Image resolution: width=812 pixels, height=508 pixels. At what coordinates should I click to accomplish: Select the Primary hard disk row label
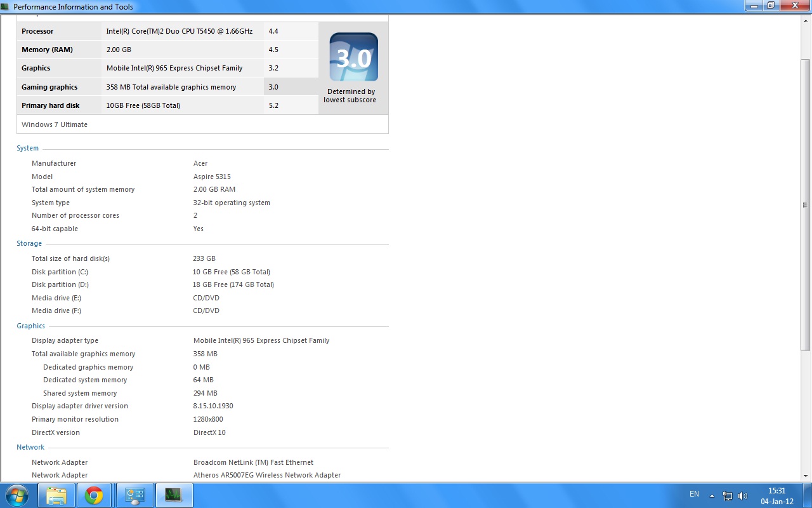coord(51,105)
